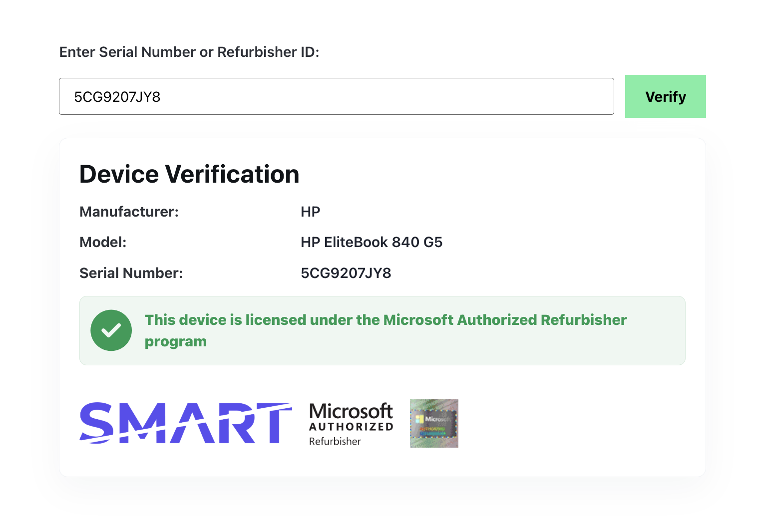Click the Verify button

click(665, 96)
